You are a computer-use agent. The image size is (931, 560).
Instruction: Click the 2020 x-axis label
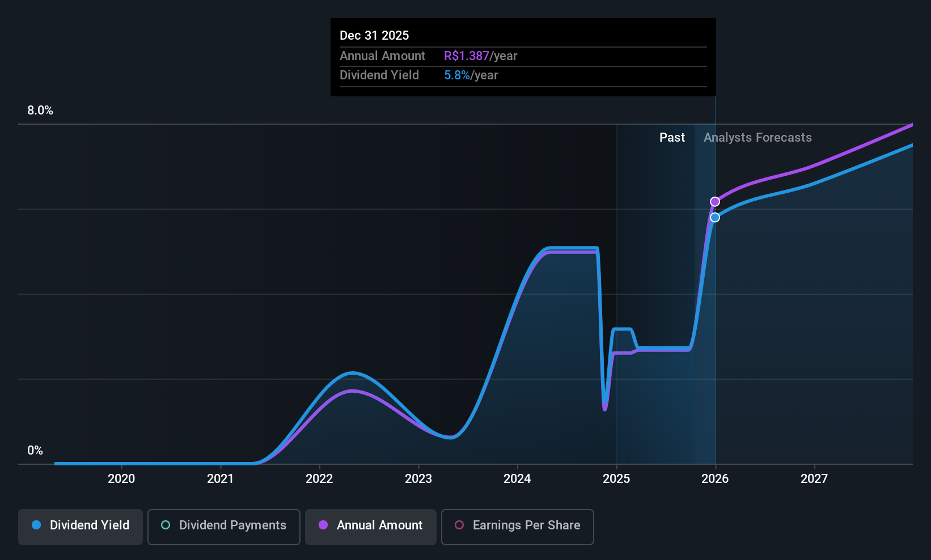(x=121, y=479)
